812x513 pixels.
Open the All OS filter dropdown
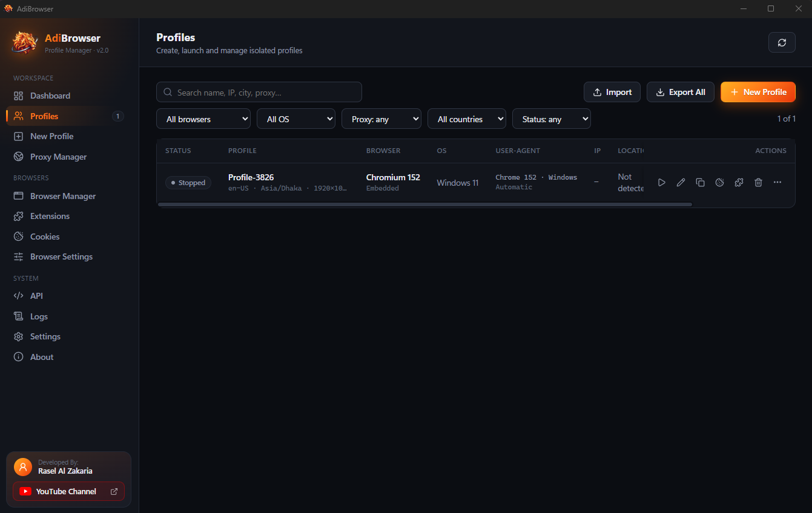(296, 119)
